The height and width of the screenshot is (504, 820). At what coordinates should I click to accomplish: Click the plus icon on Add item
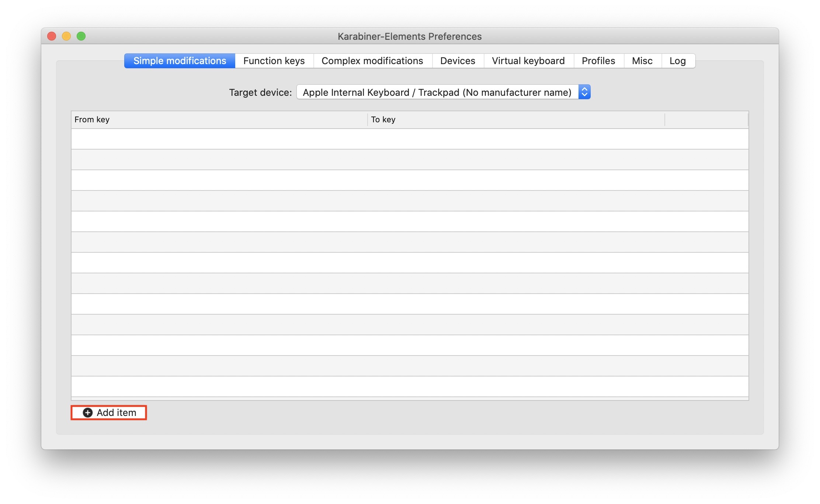(x=87, y=413)
